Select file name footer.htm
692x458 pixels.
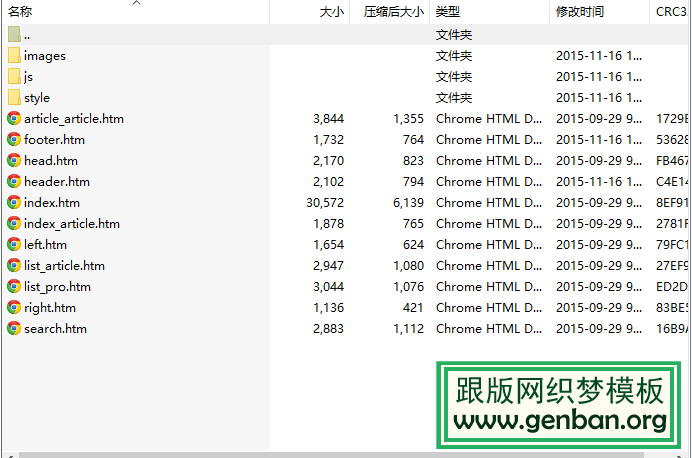[54, 140]
